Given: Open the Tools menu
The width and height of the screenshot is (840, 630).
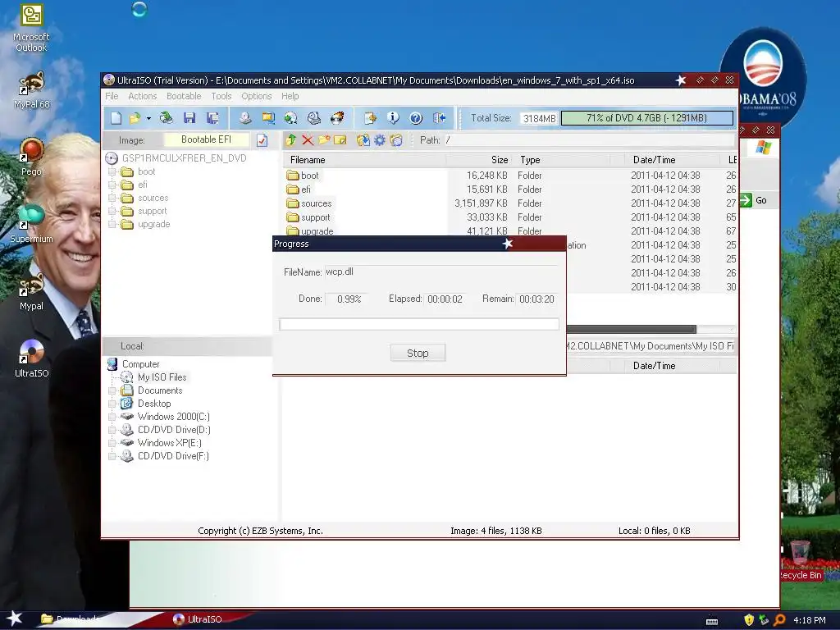Looking at the screenshot, I should 221,96.
